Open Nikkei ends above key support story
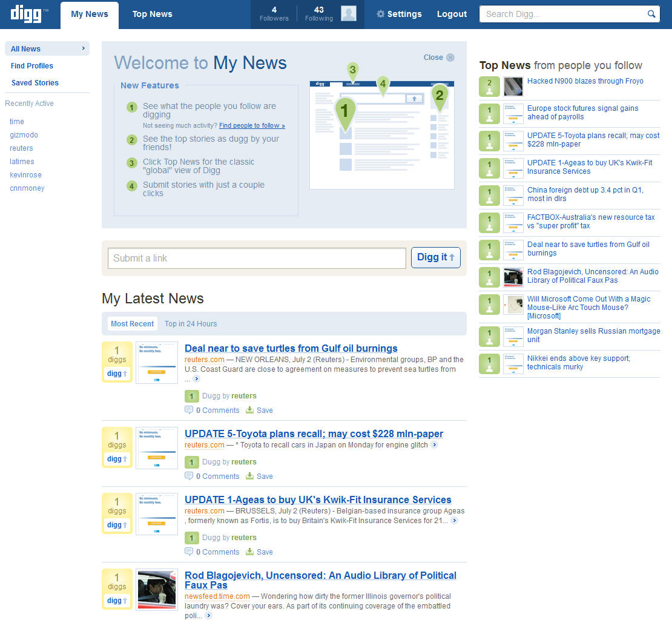Viewport: 672px width, 620px height. click(x=579, y=363)
